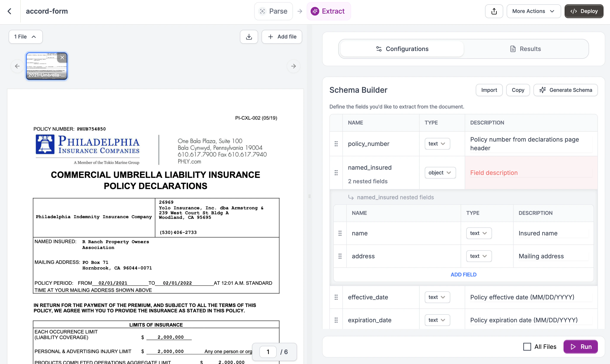The height and width of the screenshot is (364, 610).
Task: Select the 2021-Umbrella document thumbnail
Action: pyautogui.click(x=47, y=66)
